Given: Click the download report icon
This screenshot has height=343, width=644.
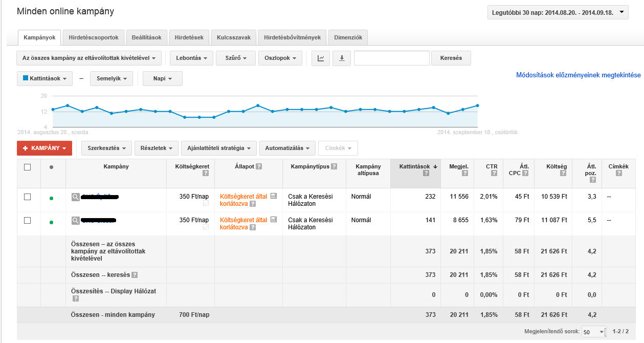Looking at the screenshot, I should [342, 58].
